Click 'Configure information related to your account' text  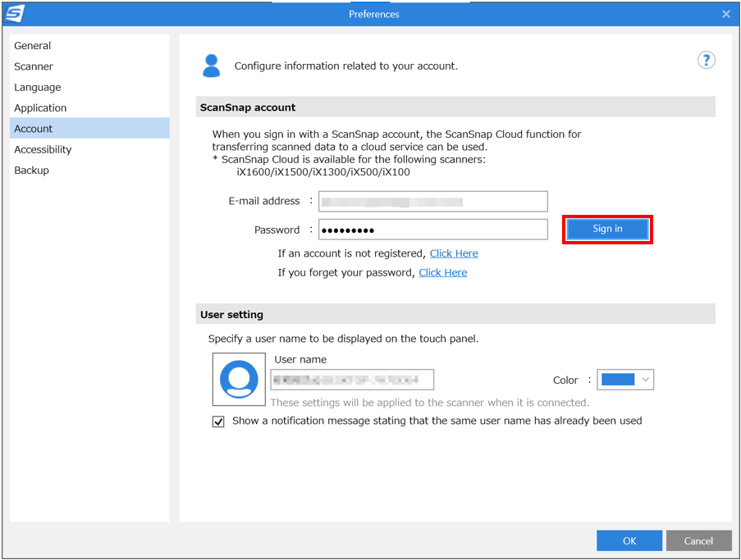point(346,66)
